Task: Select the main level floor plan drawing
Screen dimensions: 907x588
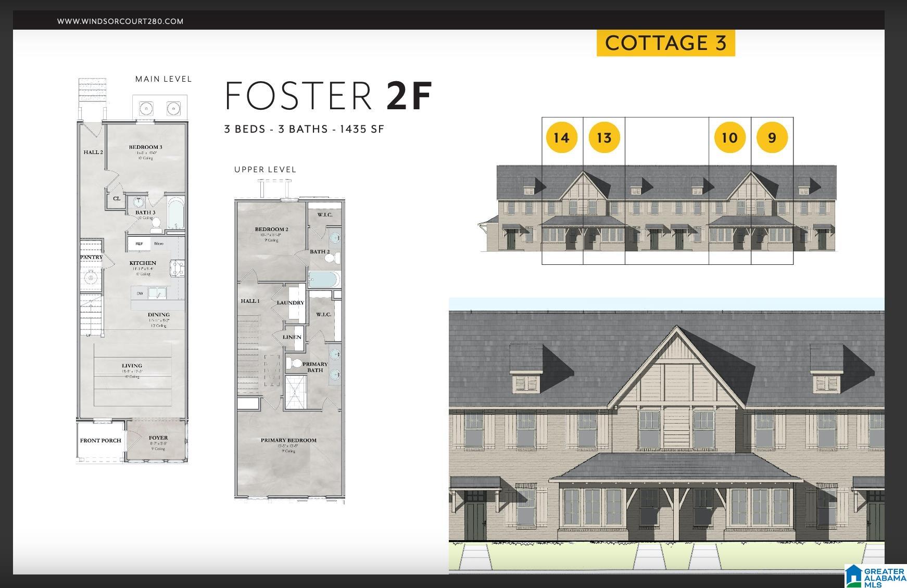Action: [x=132, y=271]
